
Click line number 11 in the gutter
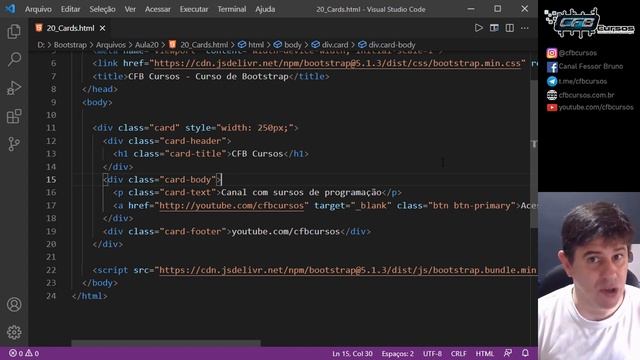(51, 128)
